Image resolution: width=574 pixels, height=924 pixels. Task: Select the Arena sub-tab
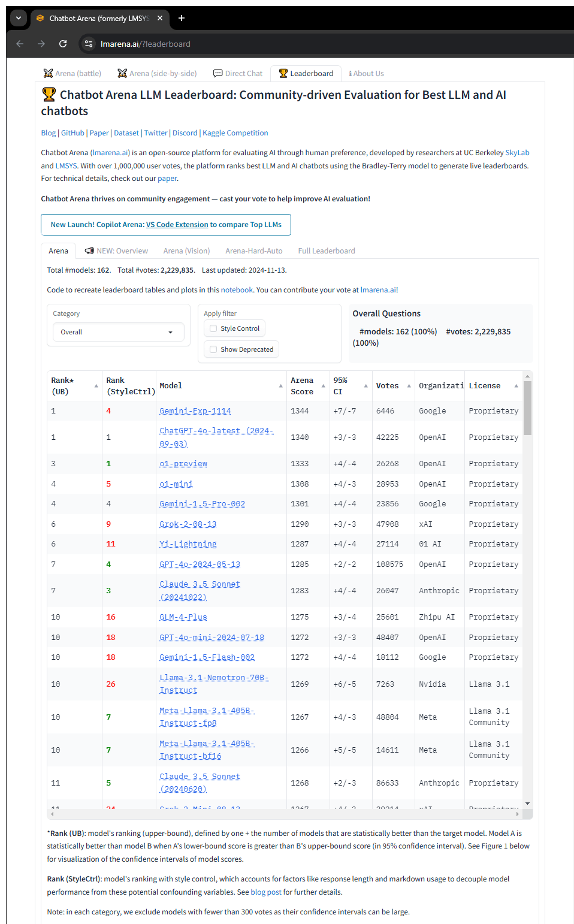pyautogui.click(x=58, y=250)
